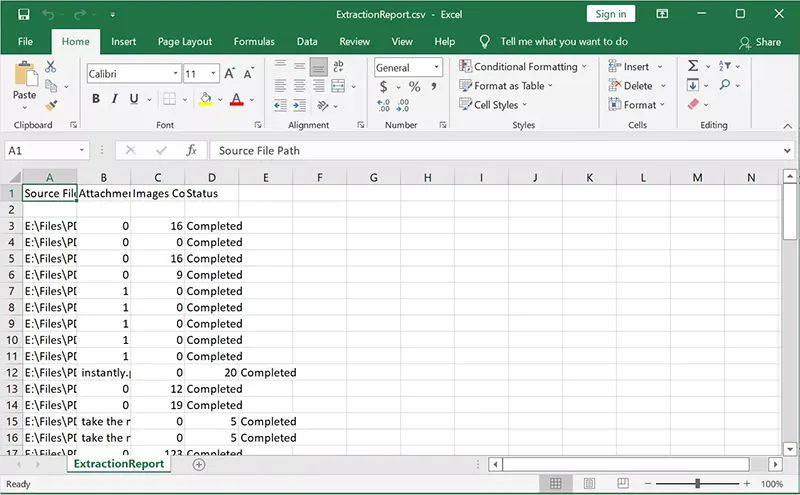Toggle Center horizontal alignment

click(x=299, y=86)
